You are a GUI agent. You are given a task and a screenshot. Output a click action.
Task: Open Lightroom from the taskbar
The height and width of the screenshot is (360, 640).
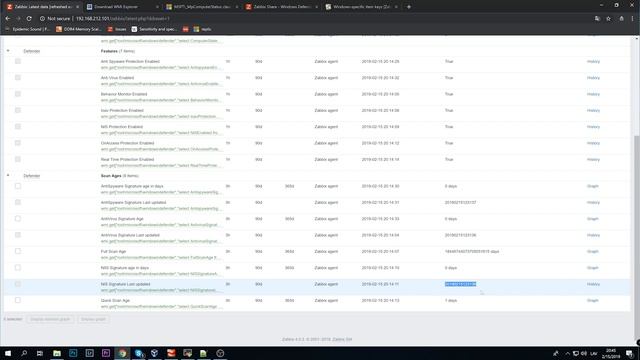point(89,353)
